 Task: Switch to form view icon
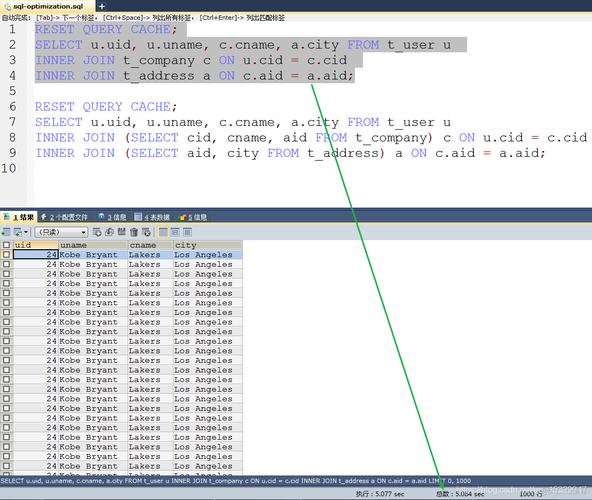pyautogui.click(x=175, y=232)
